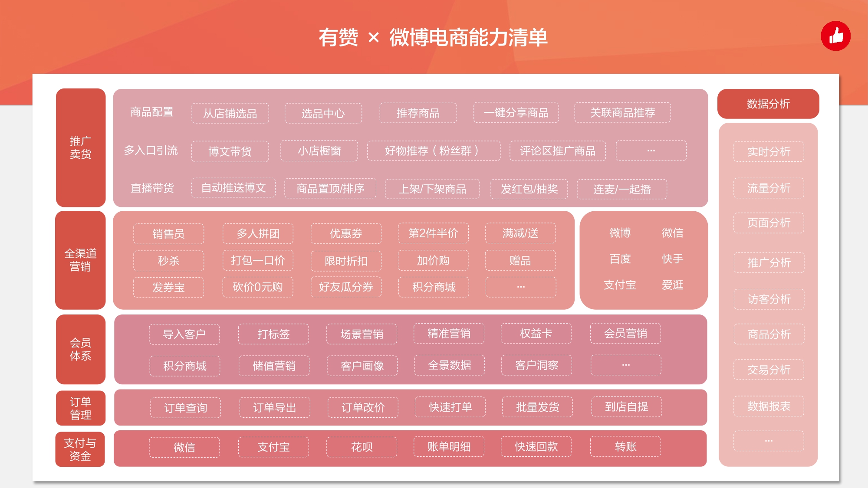Click the 满减/送 box
Viewport: 868px width, 488px height.
click(520, 233)
